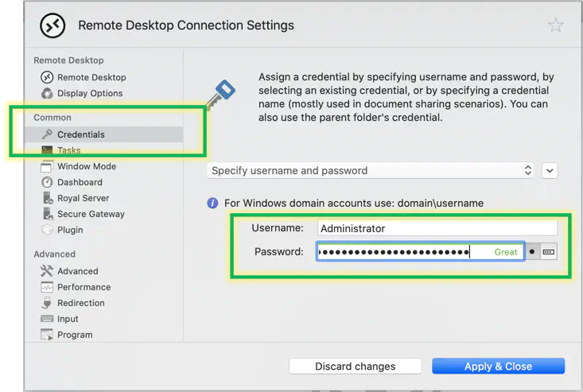Click the chevron button beside credential dropdown
The width and height of the screenshot is (583, 392).
(550, 171)
